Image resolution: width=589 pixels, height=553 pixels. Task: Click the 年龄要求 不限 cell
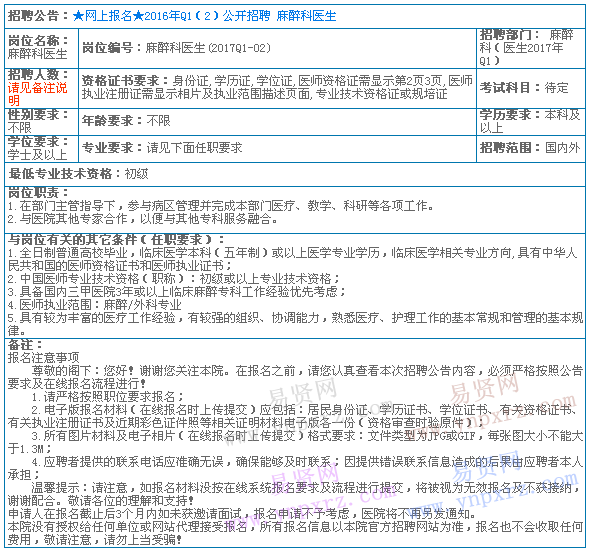pos(277,122)
